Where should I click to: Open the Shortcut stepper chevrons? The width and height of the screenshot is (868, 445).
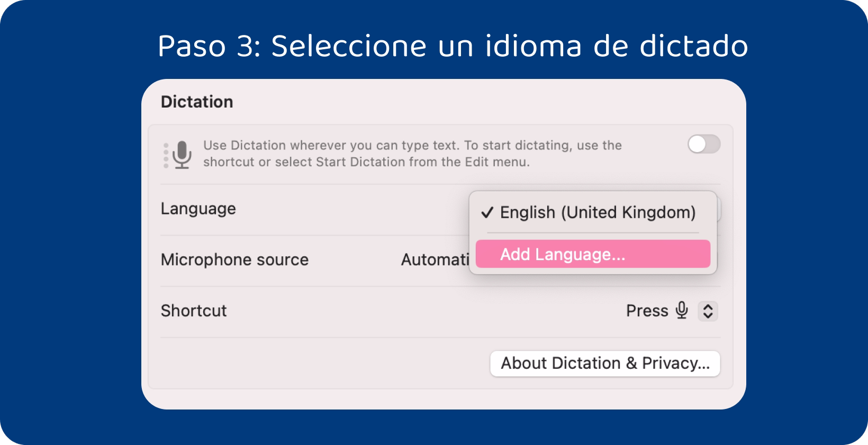click(708, 311)
